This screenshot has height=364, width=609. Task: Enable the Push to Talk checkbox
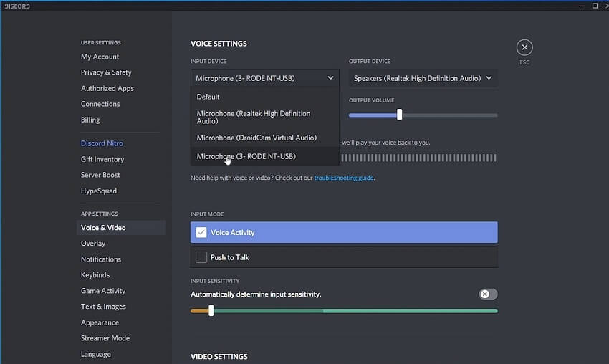201,257
